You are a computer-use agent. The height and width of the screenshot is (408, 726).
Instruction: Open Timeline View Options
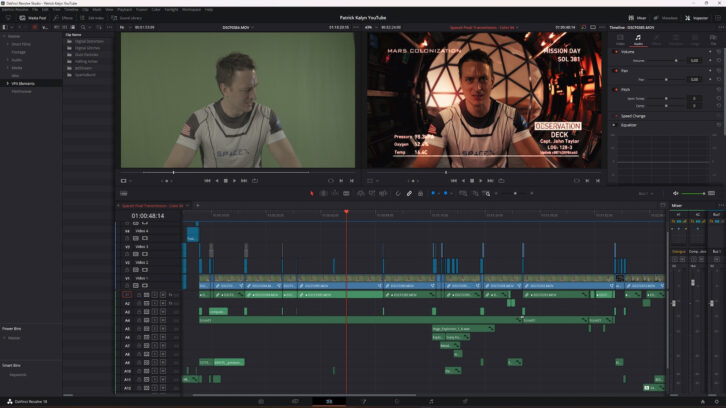point(124,194)
